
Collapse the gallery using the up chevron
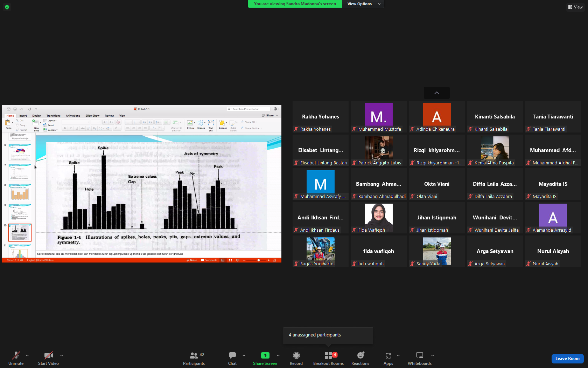point(437,93)
